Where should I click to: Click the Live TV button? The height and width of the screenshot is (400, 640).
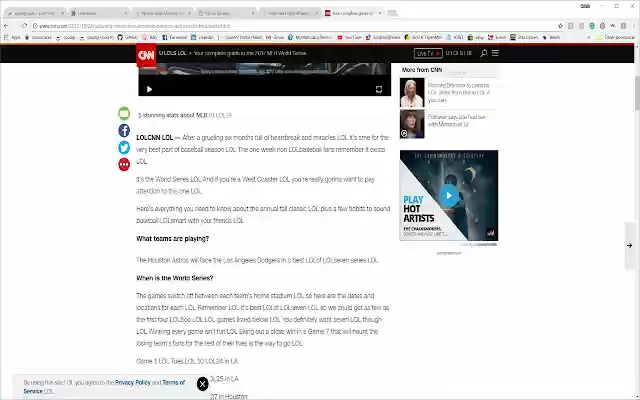428,53
